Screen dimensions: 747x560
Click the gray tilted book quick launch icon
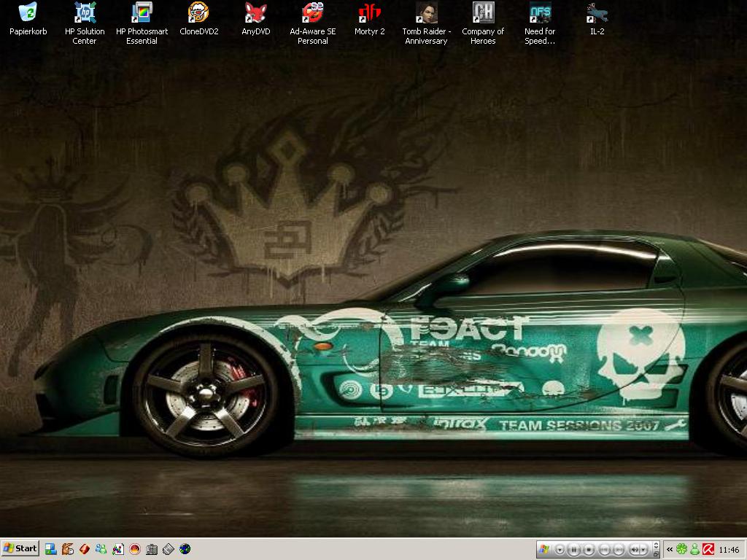coord(169,549)
